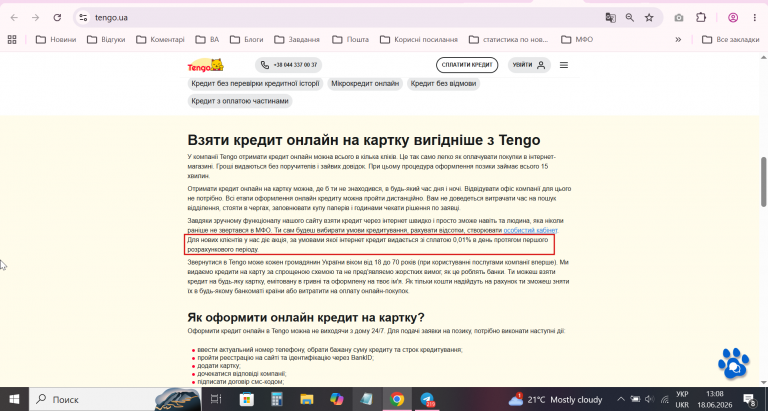Open the Chrome profile avatar
The height and width of the screenshot is (411, 768).
click(x=733, y=18)
